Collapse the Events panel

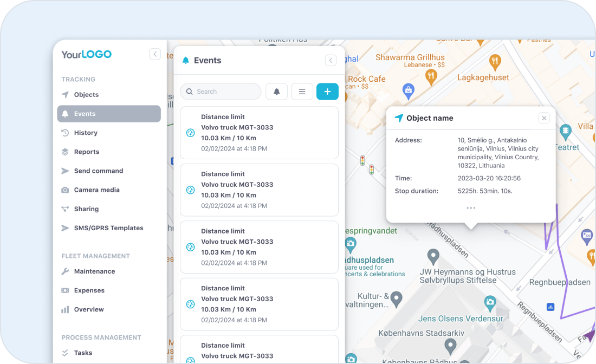tap(331, 61)
